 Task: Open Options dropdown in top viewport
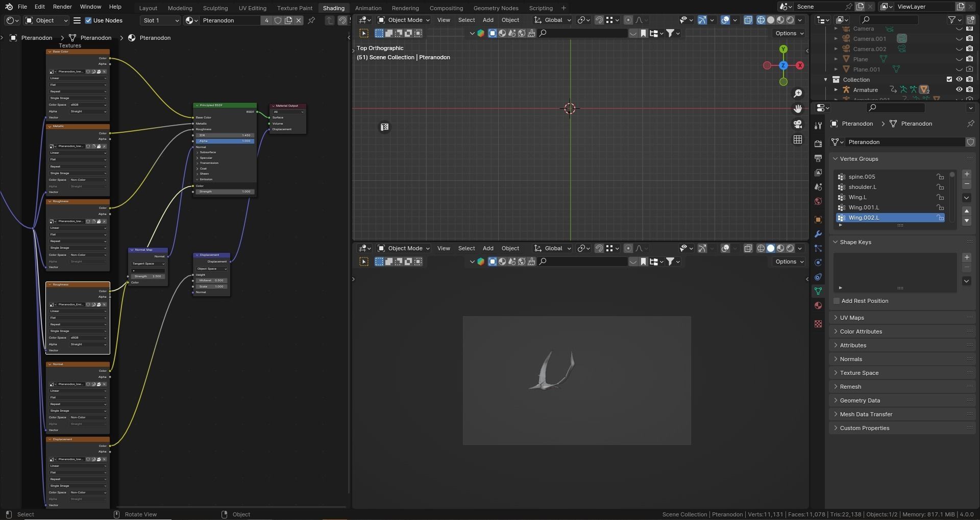point(789,33)
